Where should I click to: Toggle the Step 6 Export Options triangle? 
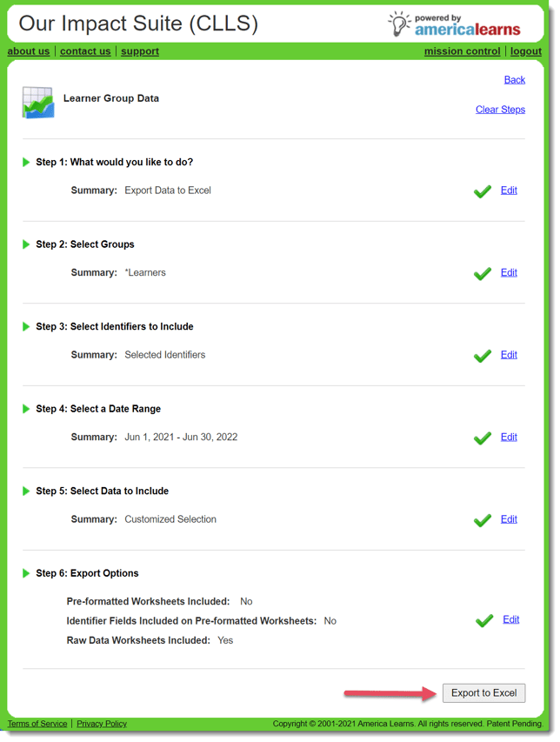coord(26,573)
